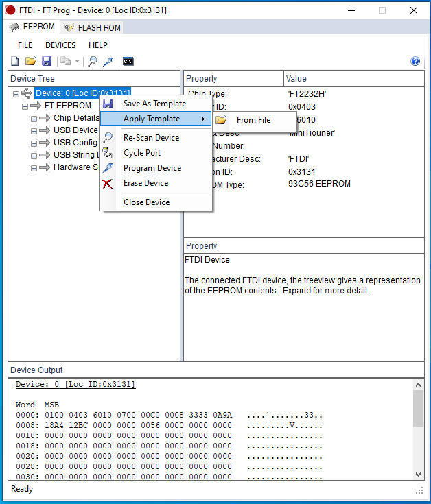Click the red X icon beside Erase Device

click(x=108, y=184)
